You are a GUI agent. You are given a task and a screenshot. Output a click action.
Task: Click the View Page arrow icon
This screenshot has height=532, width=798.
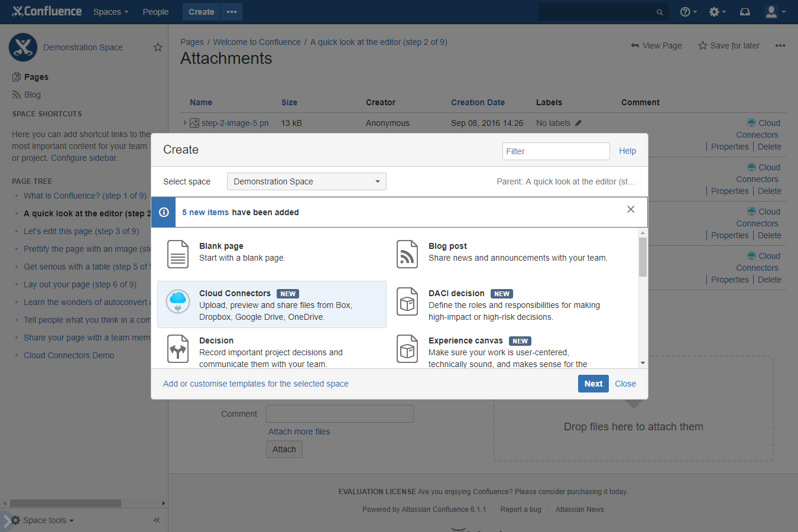click(x=635, y=46)
